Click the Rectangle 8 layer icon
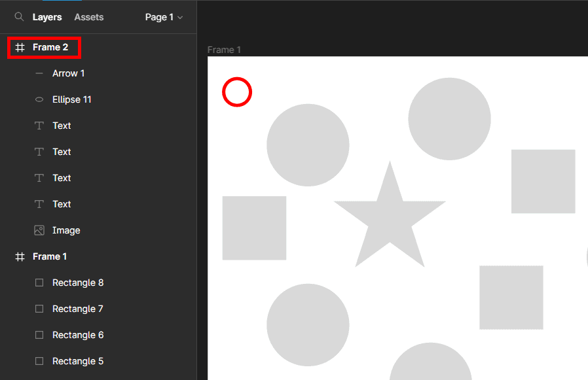 point(39,283)
